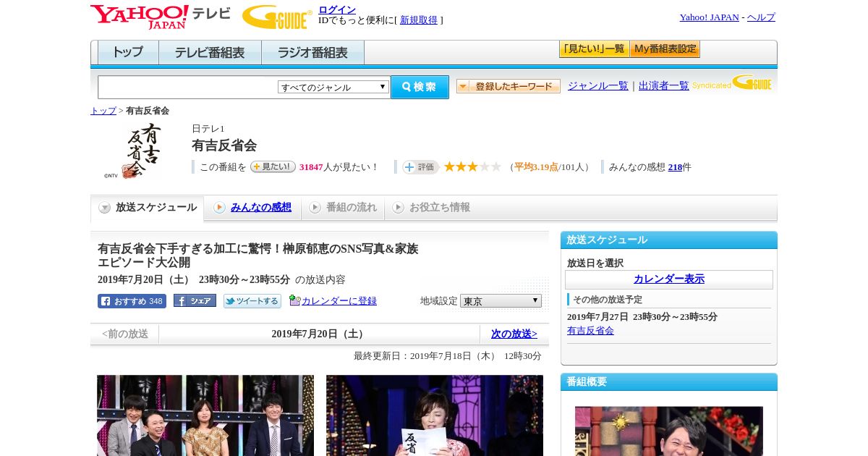This screenshot has width=868, height=456.
Task: Click the 見たい! plus button
Action: [x=273, y=166]
